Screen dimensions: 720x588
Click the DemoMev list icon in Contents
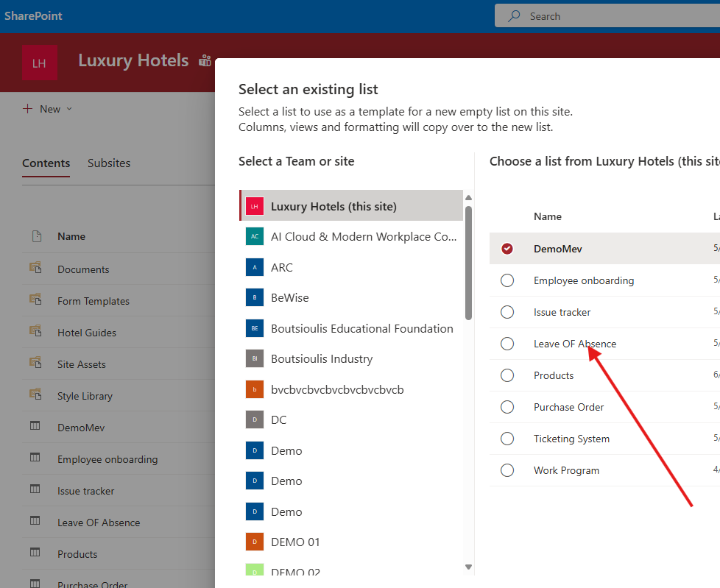tap(35, 427)
